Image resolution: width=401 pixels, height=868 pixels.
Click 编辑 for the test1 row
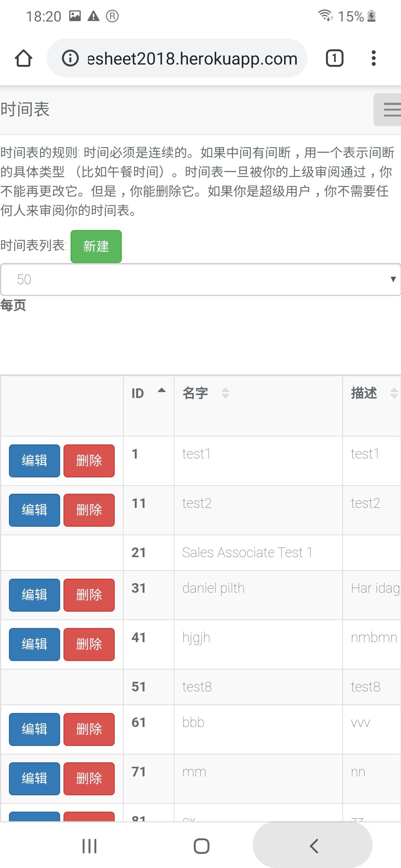point(35,461)
